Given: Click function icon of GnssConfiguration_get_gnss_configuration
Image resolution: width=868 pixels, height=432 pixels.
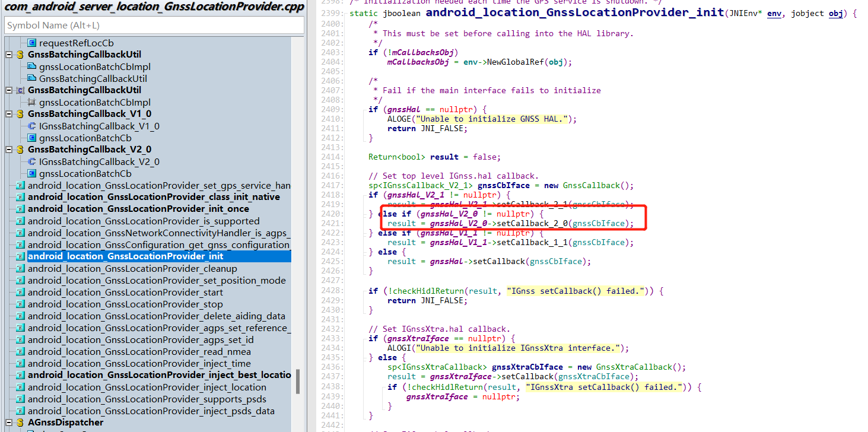Looking at the screenshot, I should point(20,244).
